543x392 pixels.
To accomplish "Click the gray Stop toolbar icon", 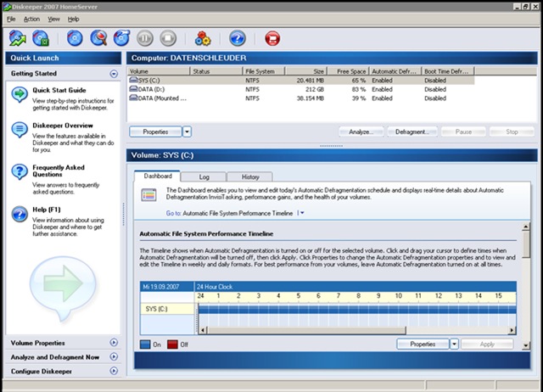I will tap(168, 38).
